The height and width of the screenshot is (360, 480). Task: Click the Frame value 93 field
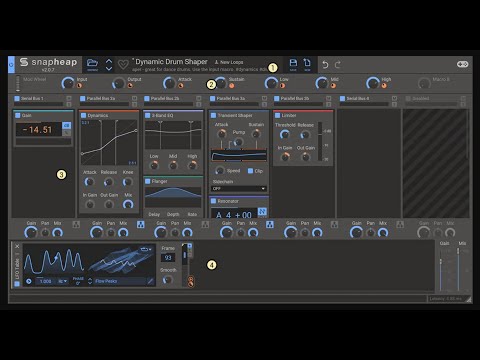tap(168, 258)
